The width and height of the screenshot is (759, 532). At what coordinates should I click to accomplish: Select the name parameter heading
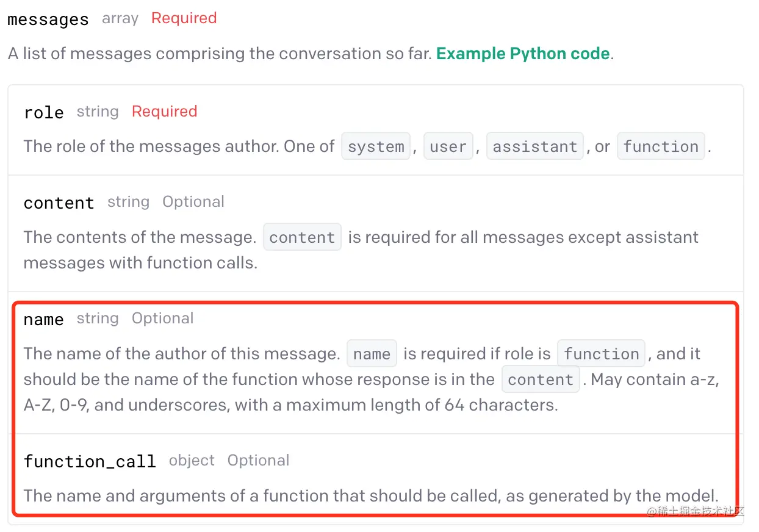pos(44,319)
